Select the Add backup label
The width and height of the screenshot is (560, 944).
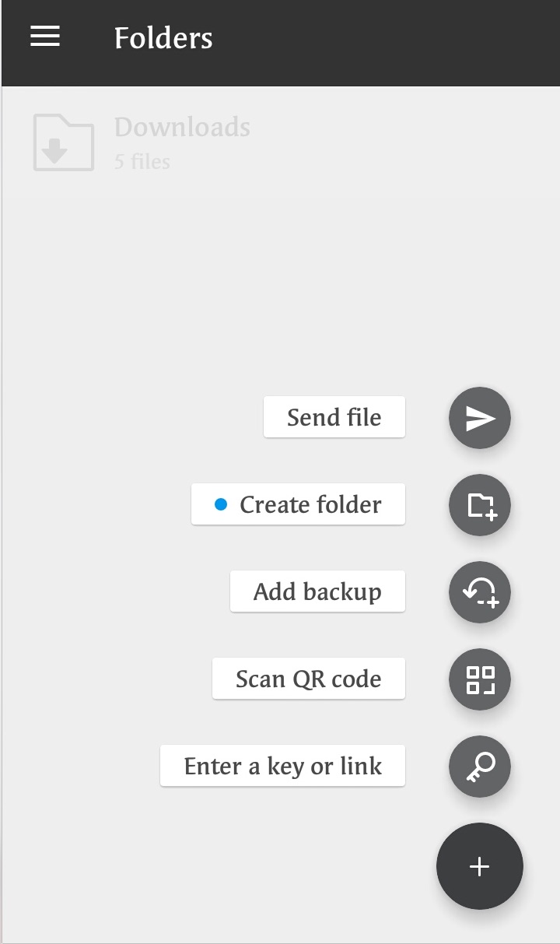(317, 591)
